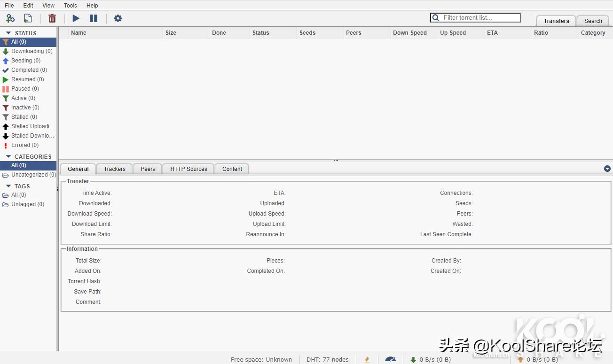Collapse the TAGS section
The height and width of the screenshot is (364, 613).
pyautogui.click(x=9, y=186)
